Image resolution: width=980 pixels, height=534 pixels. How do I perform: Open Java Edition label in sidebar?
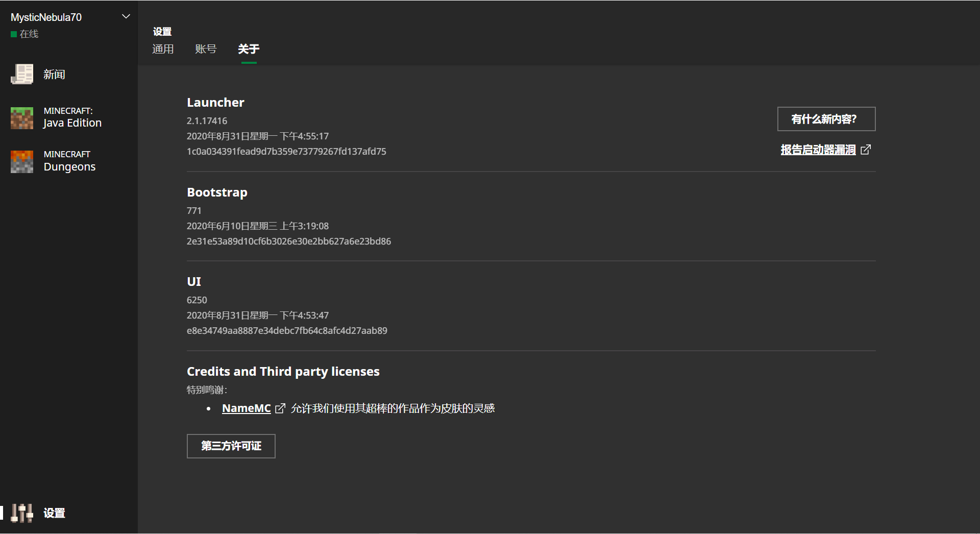(x=72, y=123)
